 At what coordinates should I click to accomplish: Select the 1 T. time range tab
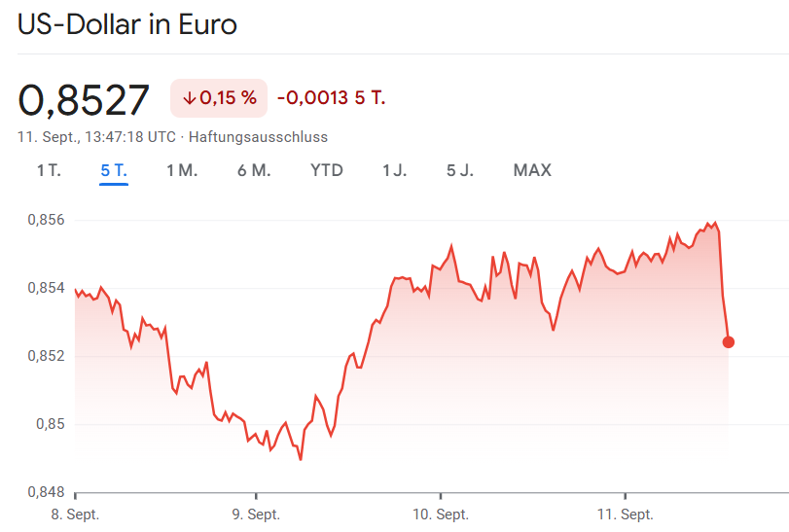coord(49,170)
